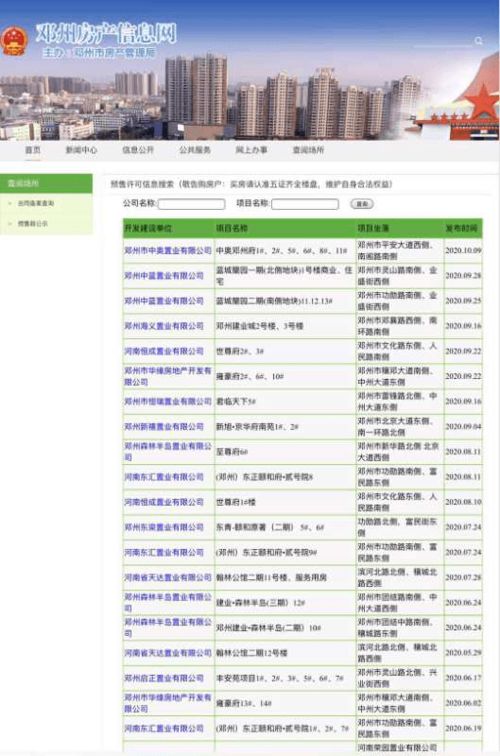Open 河南东汇置业 link dated 2020.06.19
The height and width of the screenshot is (756, 500).
[x=164, y=728]
